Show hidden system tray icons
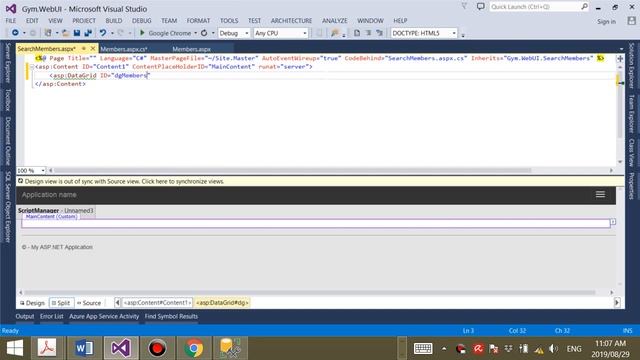Viewport: 640px width, 360px height. pos(444,349)
